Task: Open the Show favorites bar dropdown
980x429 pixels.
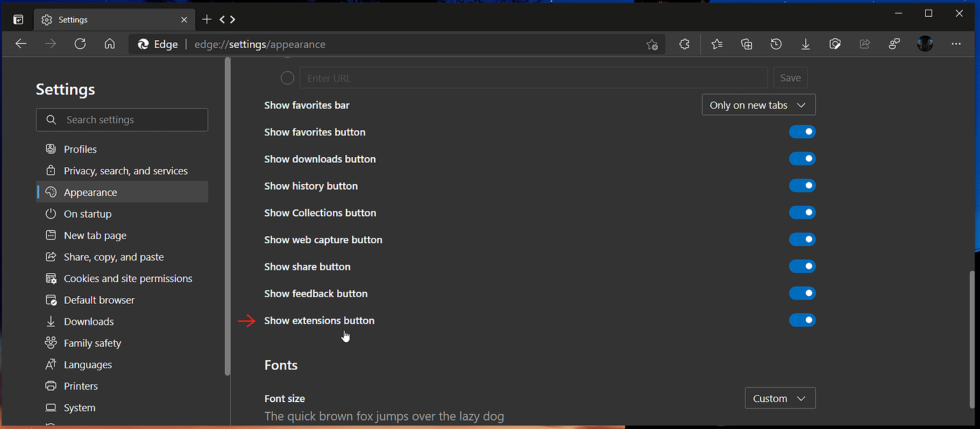Action: click(759, 104)
